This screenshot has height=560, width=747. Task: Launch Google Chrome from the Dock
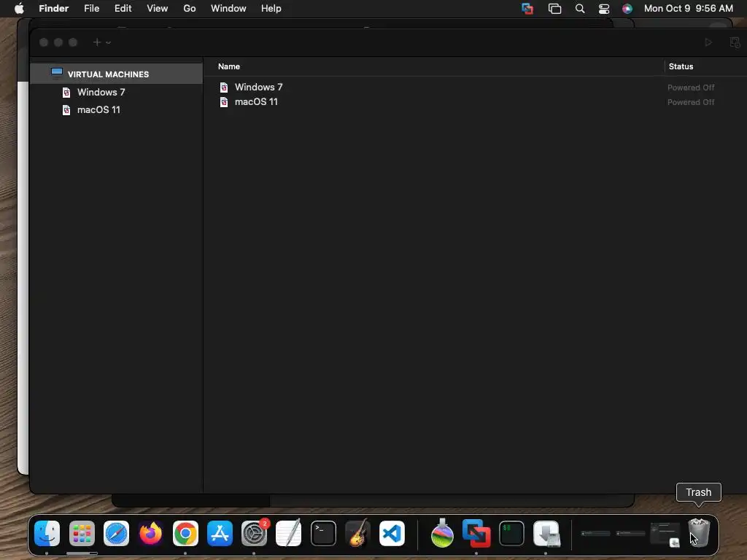point(185,533)
